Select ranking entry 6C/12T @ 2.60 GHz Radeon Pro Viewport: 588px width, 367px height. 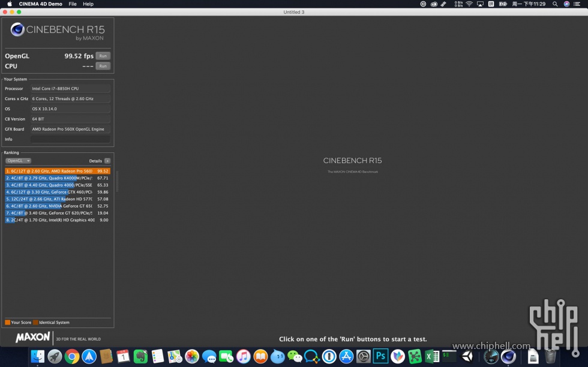[x=58, y=171]
